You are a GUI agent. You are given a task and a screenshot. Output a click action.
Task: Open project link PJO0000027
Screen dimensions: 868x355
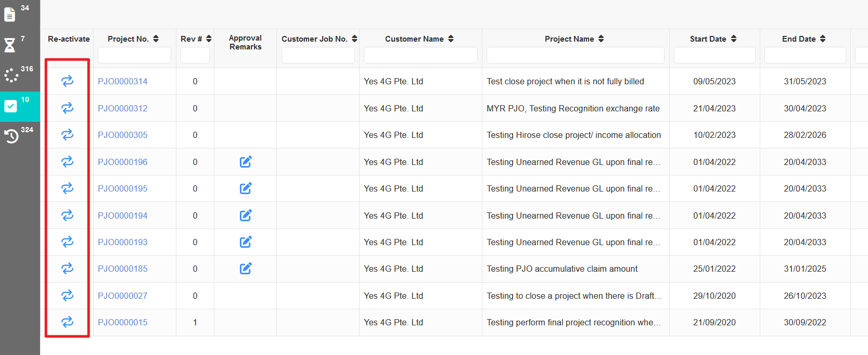point(123,296)
